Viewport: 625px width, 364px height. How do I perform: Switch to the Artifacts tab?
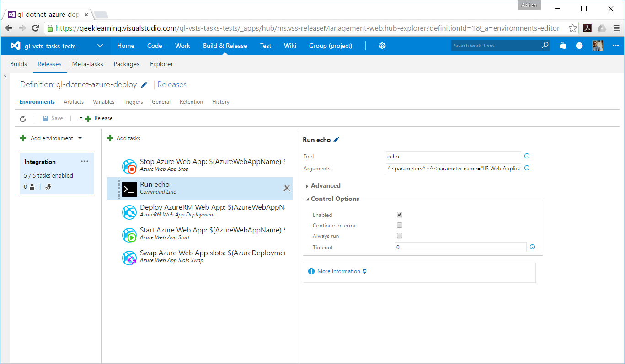(x=74, y=102)
